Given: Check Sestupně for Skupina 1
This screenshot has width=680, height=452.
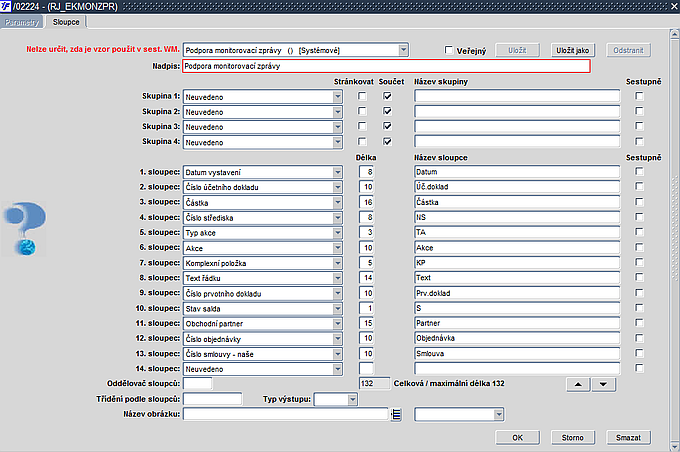Looking at the screenshot, I should coord(639,96).
